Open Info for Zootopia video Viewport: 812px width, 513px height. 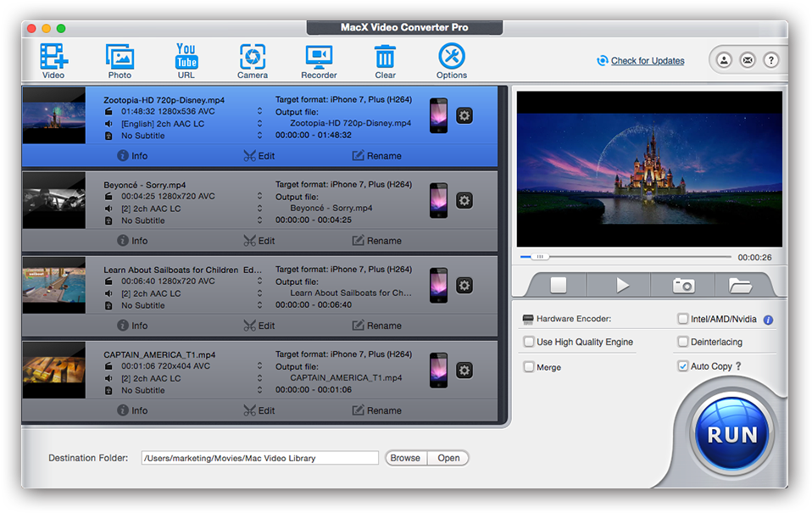point(132,155)
